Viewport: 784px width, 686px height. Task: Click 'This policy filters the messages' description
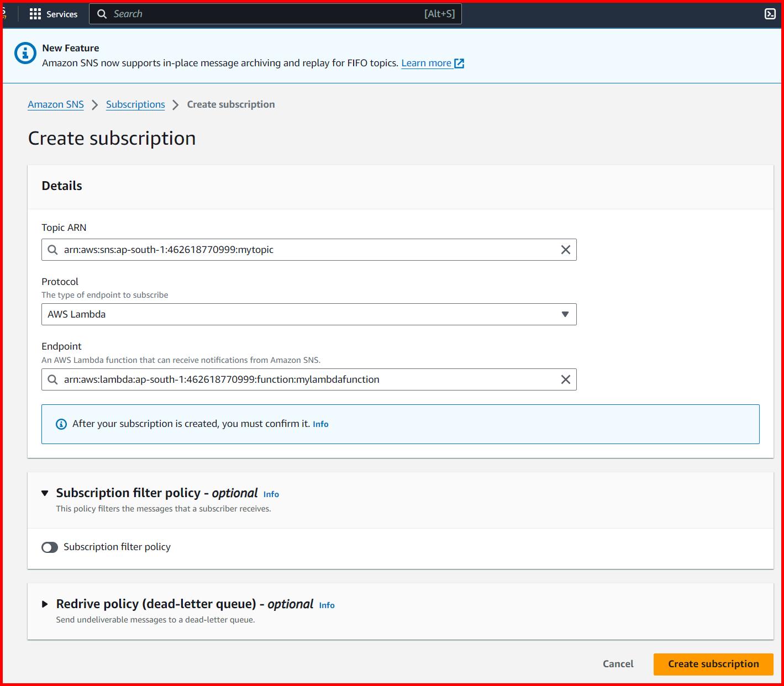(x=164, y=509)
